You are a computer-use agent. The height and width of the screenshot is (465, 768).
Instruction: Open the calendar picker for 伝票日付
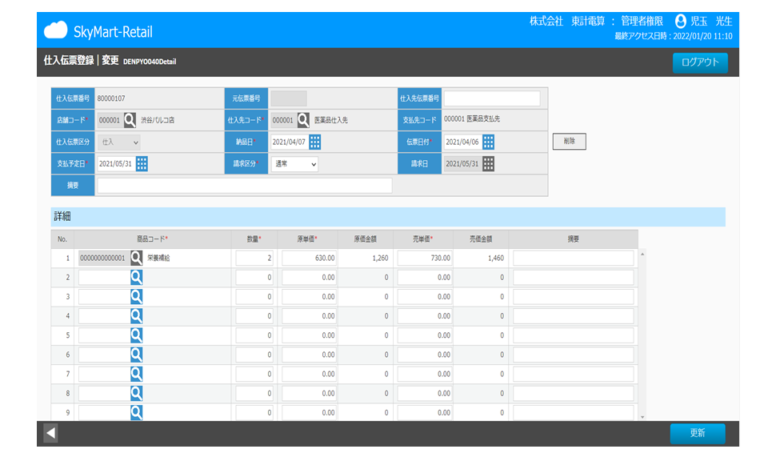click(488, 142)
